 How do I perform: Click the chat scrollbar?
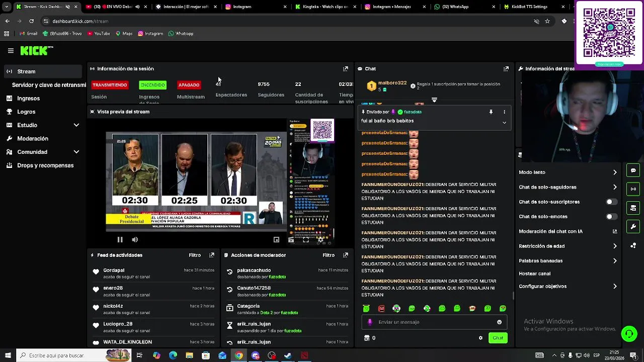point(513,296)
